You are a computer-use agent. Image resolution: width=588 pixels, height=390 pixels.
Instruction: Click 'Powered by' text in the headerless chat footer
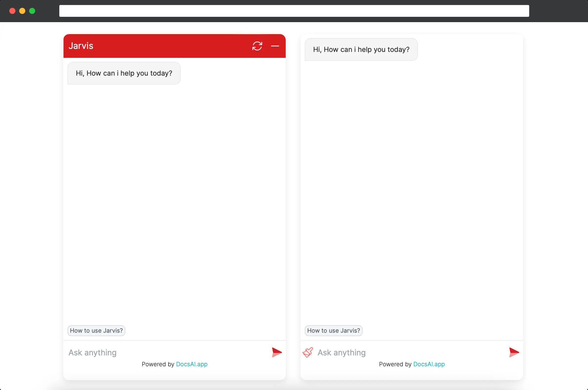click(395, 364)
